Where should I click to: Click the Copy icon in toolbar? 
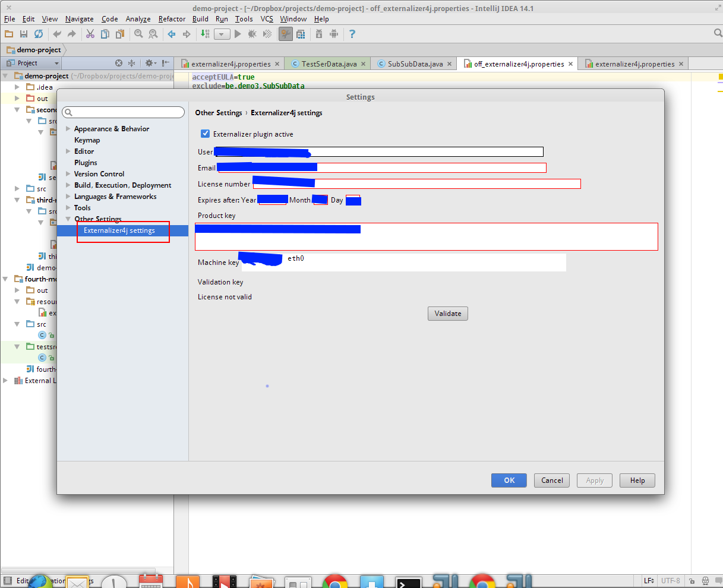pyautogui.click(x=105, y=34)
